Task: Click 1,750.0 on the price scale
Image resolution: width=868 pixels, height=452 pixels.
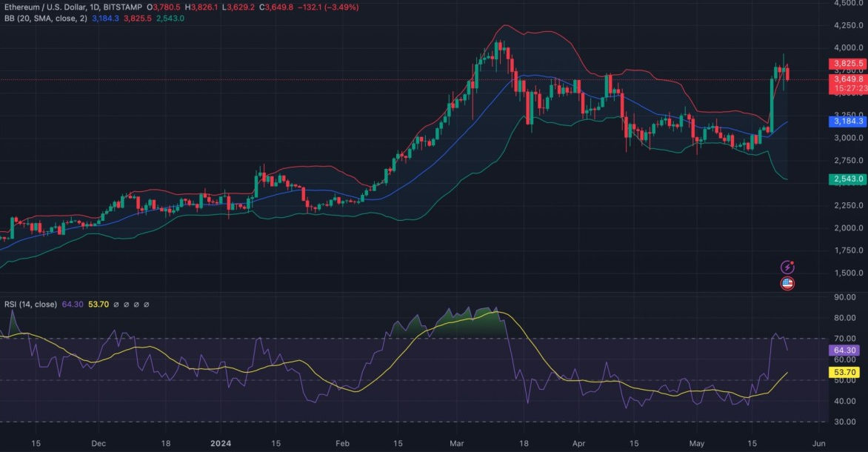Action: point(849,250)
